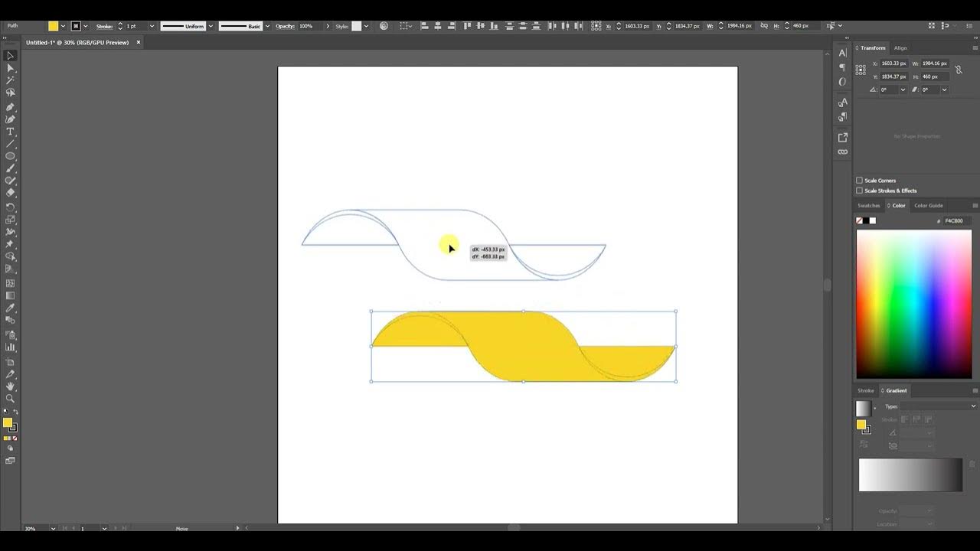Select the Type tool

10,131
